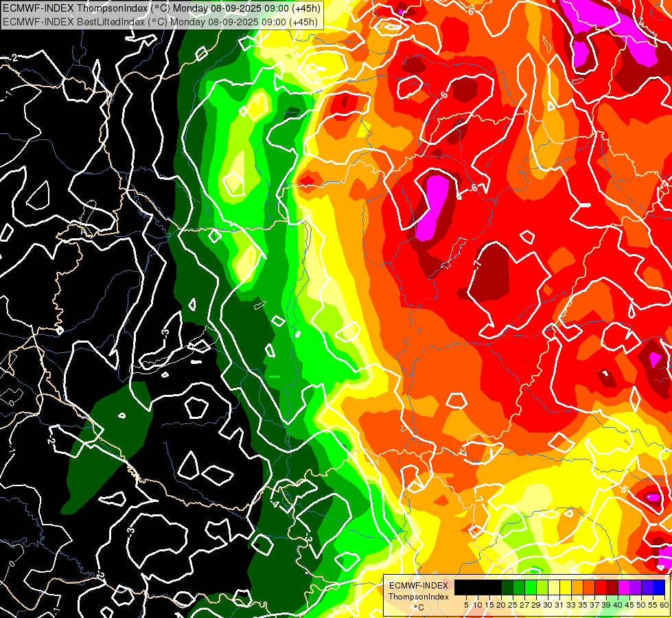Pick the dark green 20–25 legend swatch

click(507, 588)
